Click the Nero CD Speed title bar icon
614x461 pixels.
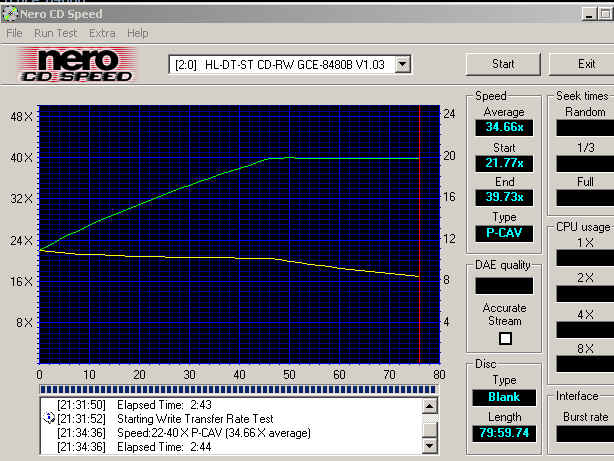(9, 14)
